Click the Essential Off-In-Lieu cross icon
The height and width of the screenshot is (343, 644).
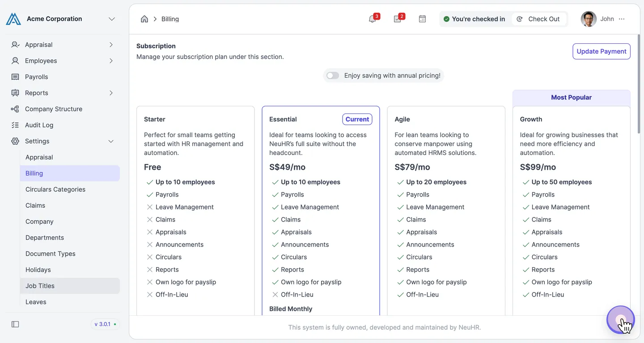click(x=275, y=295)
